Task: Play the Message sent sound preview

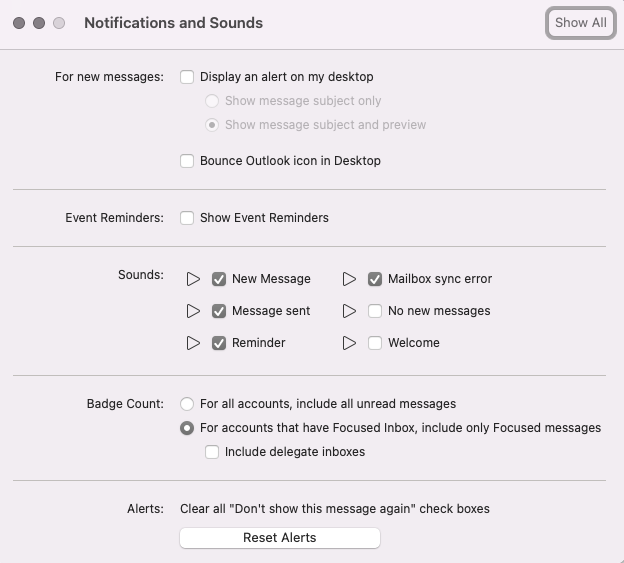Action: [194, 311]
